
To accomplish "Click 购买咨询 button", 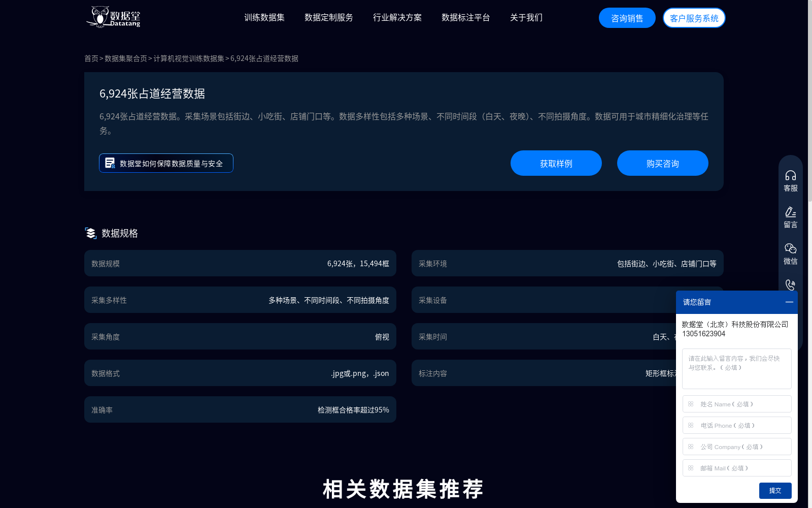I will (663, 163).
